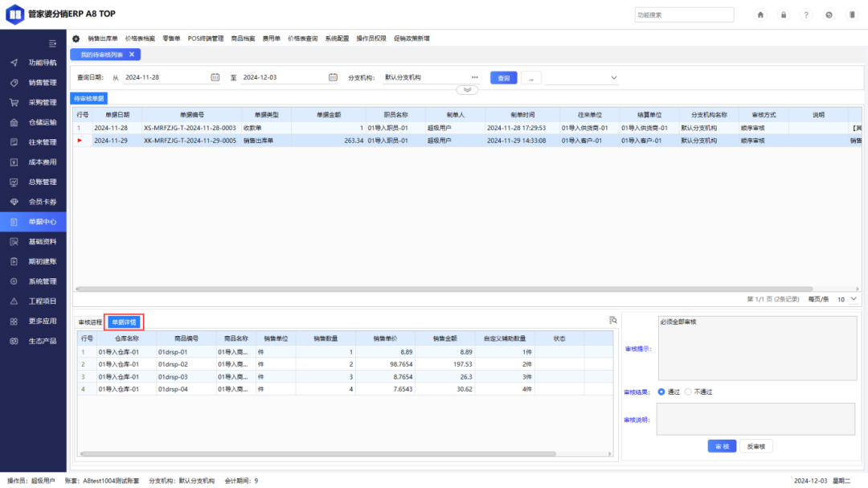Click the home icon in the top bar
868x488 pixels.
point(760,15)
